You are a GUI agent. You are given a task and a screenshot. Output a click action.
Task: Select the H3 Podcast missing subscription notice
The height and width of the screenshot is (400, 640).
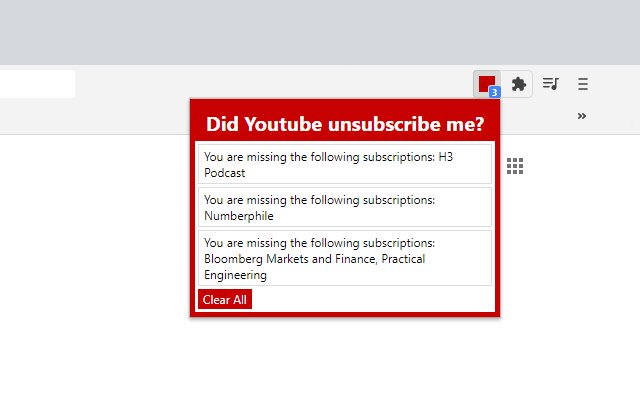[345, 164]
